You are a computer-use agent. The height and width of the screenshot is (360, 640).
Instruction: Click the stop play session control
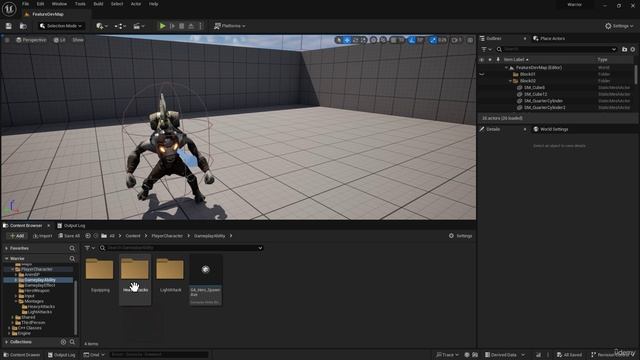182,26
